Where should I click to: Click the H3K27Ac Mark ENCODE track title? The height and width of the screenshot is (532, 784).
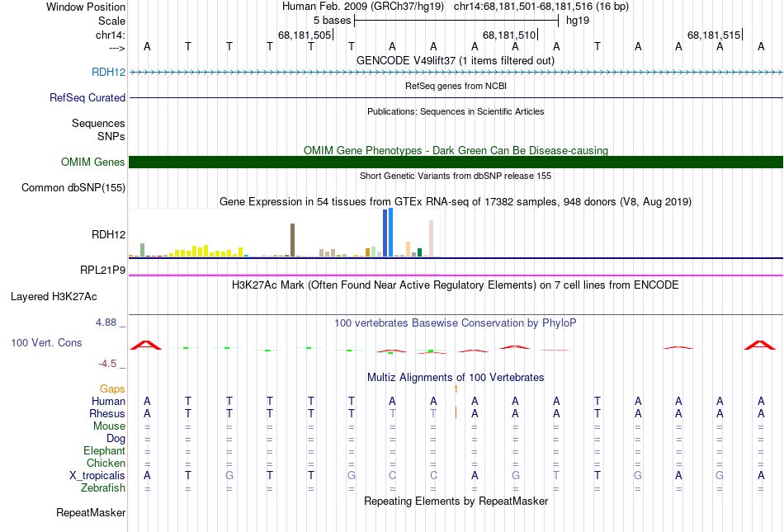[456, 285]
